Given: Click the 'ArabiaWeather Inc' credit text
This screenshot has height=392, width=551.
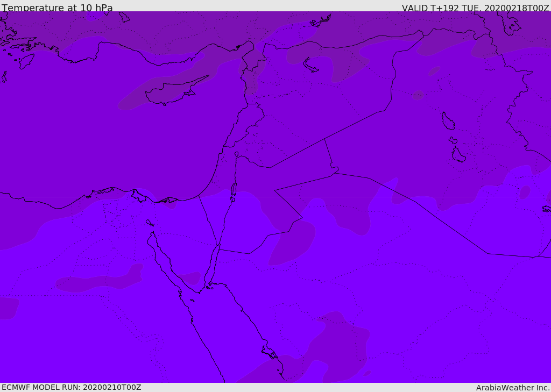Looking at the screenshot, I should click(512, 388).
